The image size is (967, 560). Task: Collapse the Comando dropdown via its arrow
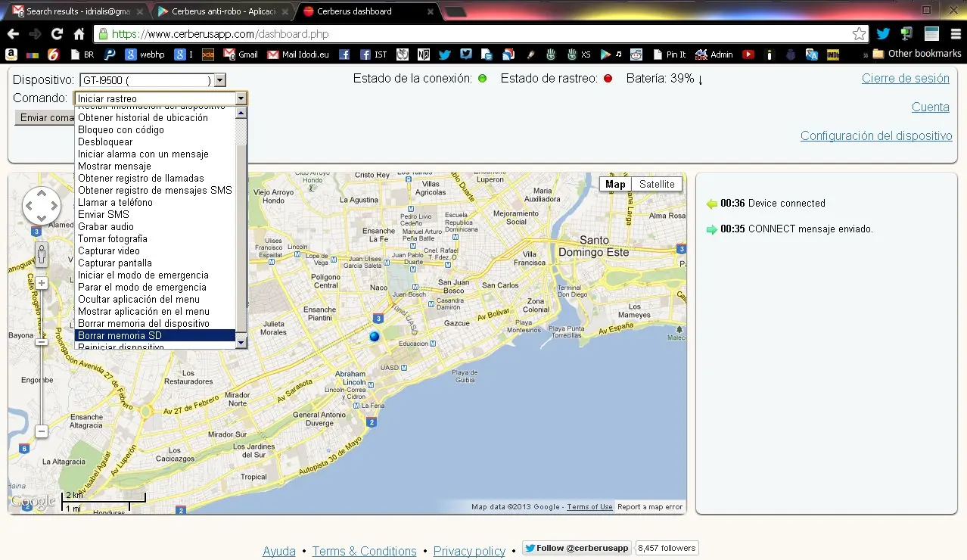coord(241,98)
